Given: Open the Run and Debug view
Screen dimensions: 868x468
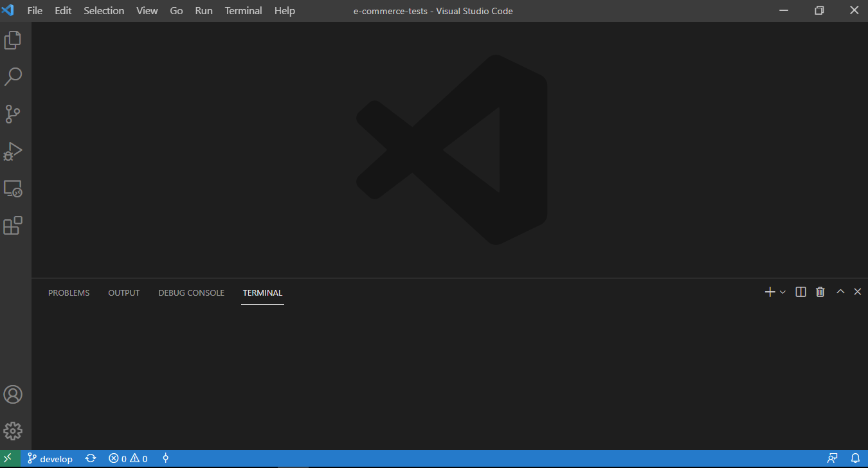Looking at the screenshot, I should [13, 152].
